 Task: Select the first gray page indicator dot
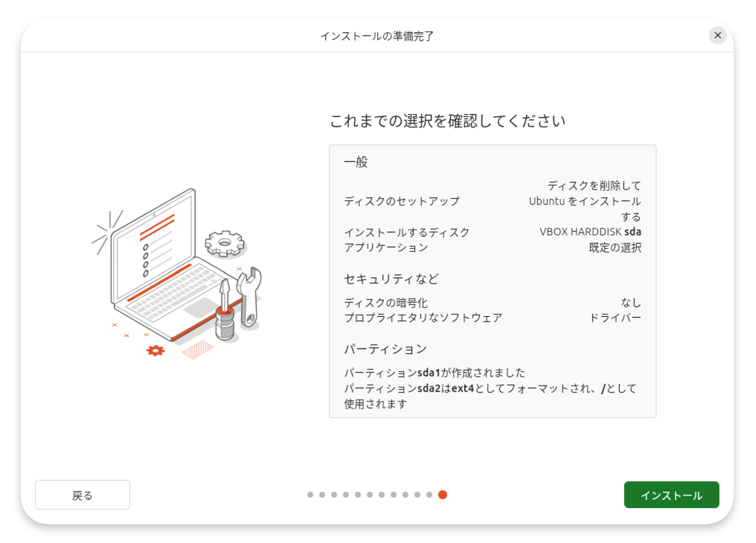(310, 495)
